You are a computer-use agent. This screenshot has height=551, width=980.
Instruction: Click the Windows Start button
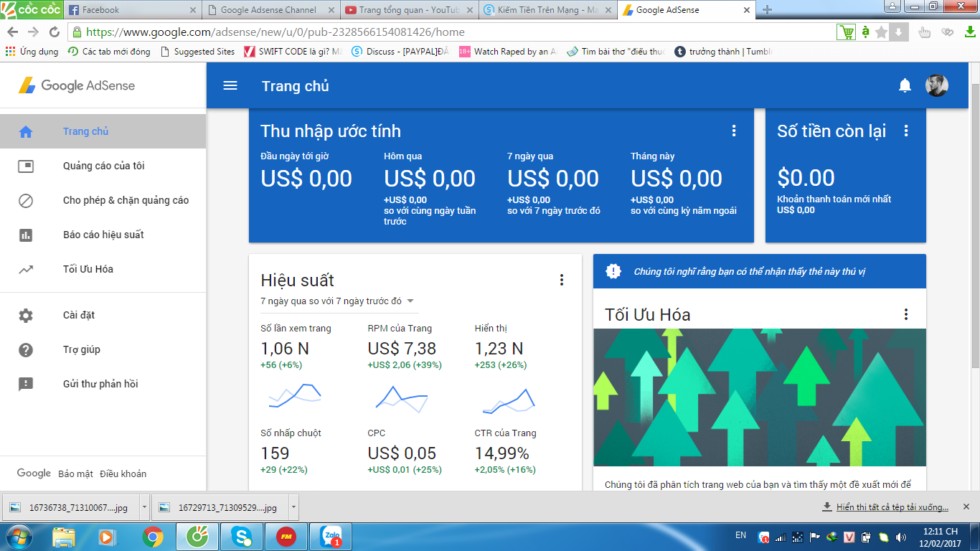pos(17,537)
